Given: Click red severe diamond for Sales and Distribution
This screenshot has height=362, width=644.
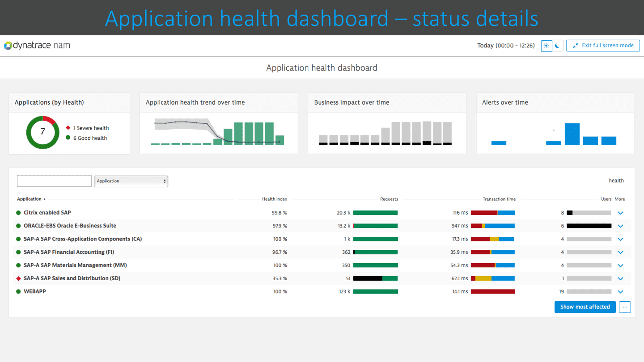Looking at the screenshot, I should [19, 278].
